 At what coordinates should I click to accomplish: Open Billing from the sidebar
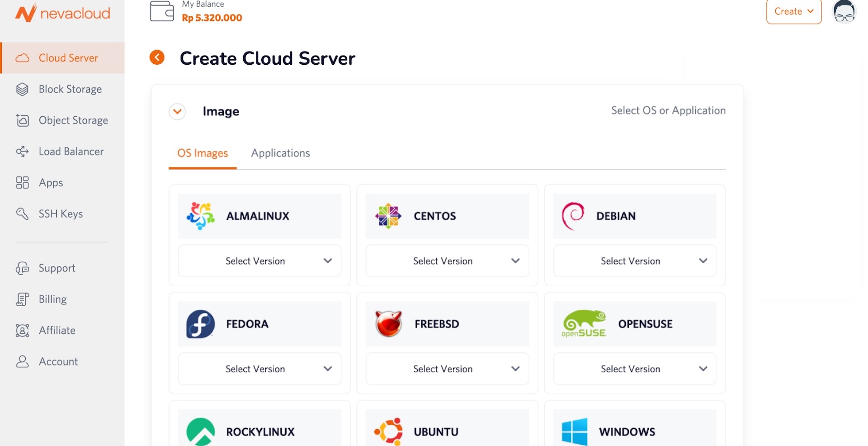[x=52, y=299]
